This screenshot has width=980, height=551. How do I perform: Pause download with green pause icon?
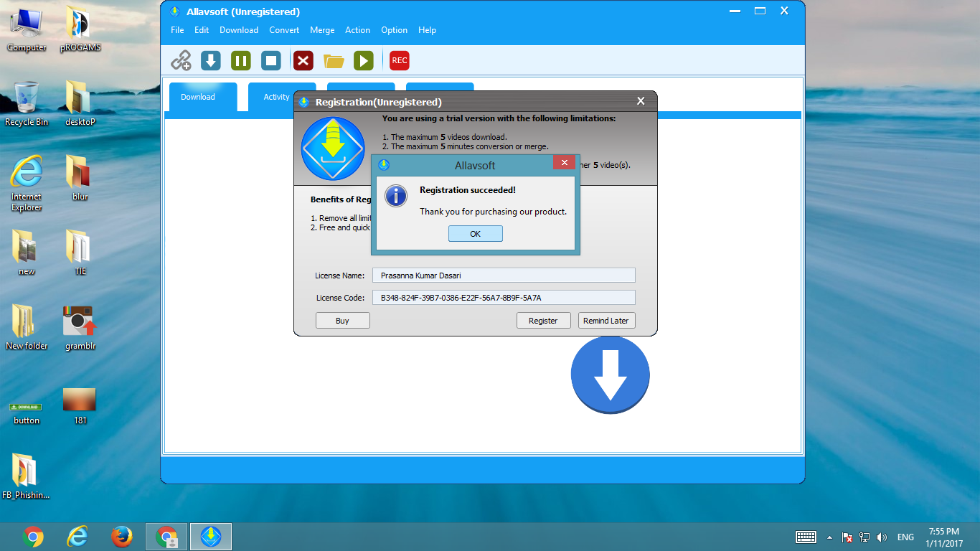pos(241,60)
